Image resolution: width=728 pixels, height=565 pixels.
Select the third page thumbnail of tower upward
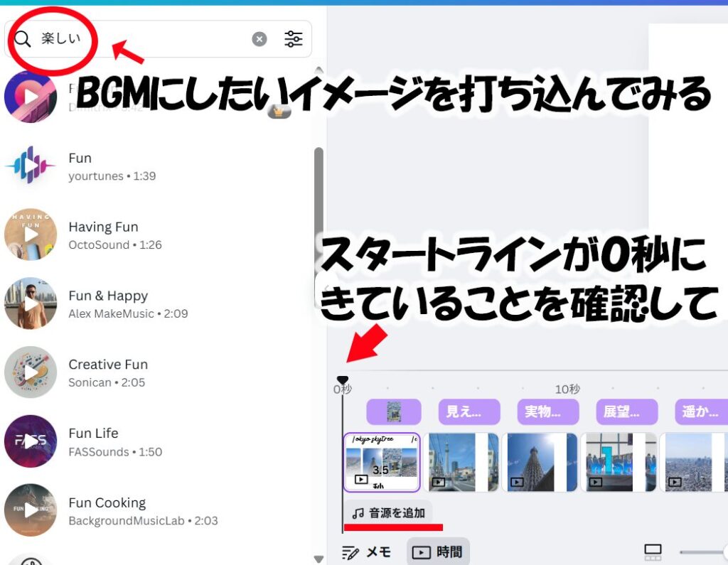coord(540,463)
